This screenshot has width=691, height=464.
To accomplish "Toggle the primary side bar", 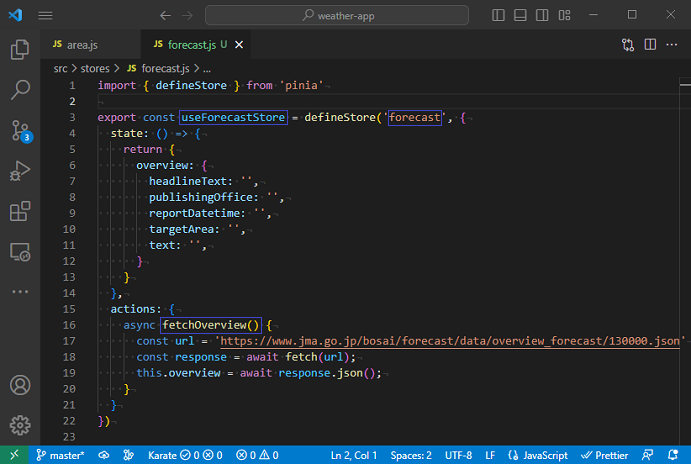I will click(x=498, y=15).
